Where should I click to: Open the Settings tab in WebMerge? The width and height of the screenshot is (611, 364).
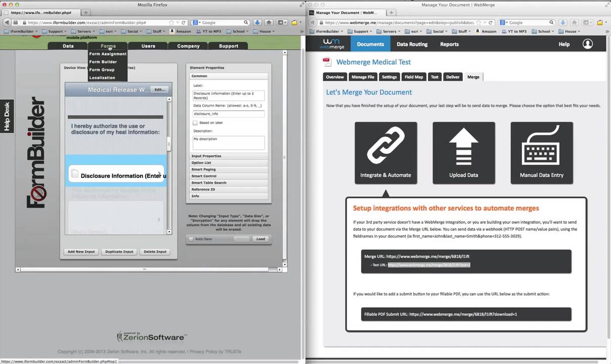click(x=389, y=77)
